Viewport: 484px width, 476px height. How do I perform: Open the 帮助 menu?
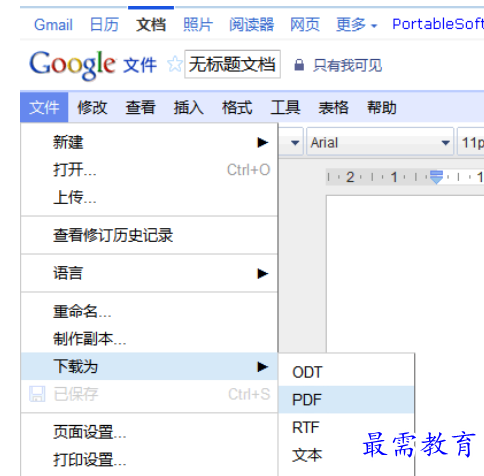[x=382, y=107]
